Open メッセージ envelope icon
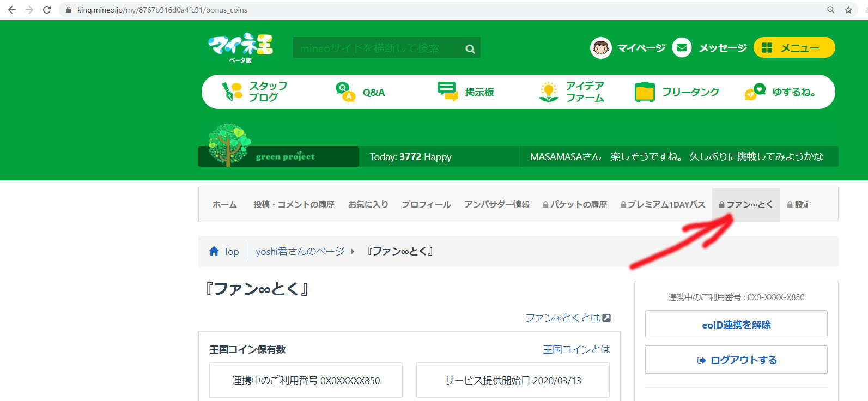This screenshot has width=868, height=401. click(682, 48)
